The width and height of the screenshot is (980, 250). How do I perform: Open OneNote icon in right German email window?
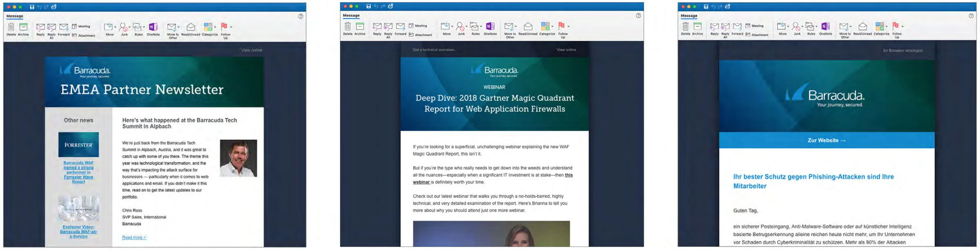[825, 27]
